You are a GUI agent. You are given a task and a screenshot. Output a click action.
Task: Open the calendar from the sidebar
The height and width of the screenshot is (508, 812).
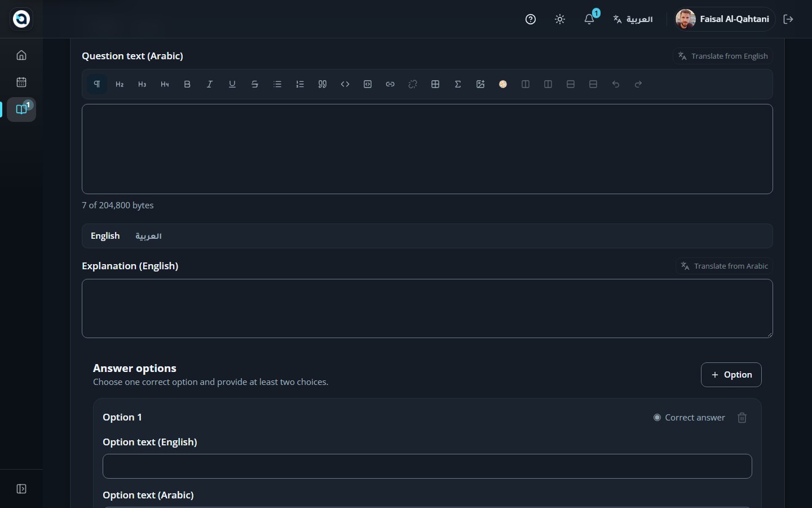pyautogui.click(x=21, y=82)
